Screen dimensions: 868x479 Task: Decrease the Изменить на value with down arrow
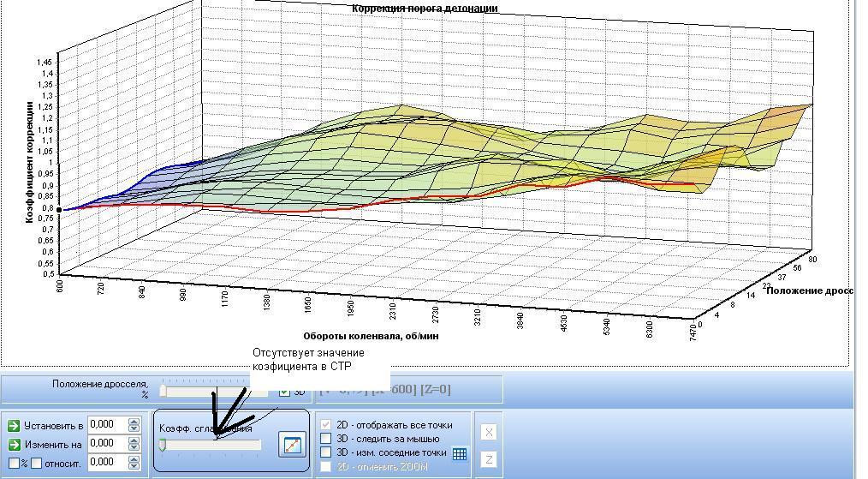click(x=134, y=447)
